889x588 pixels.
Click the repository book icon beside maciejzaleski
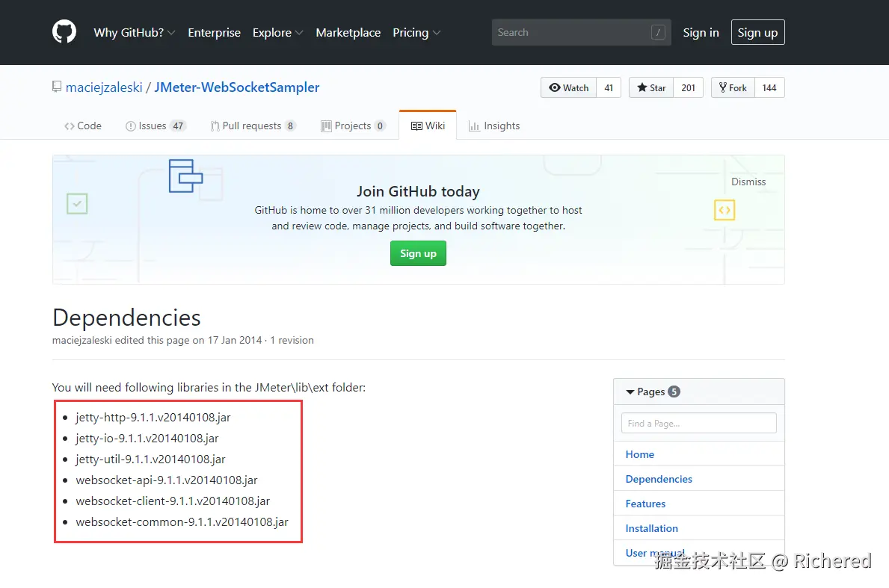click(x=57, y=87)
